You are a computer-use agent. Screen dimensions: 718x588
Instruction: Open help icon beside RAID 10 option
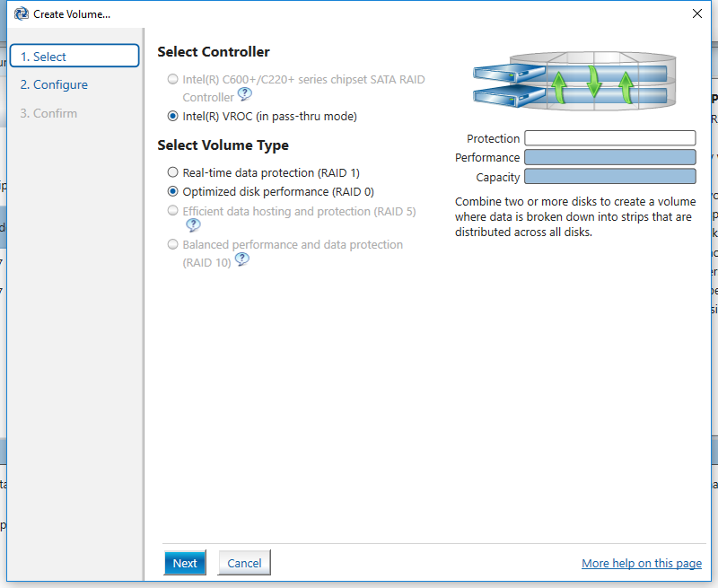(242, 259)
